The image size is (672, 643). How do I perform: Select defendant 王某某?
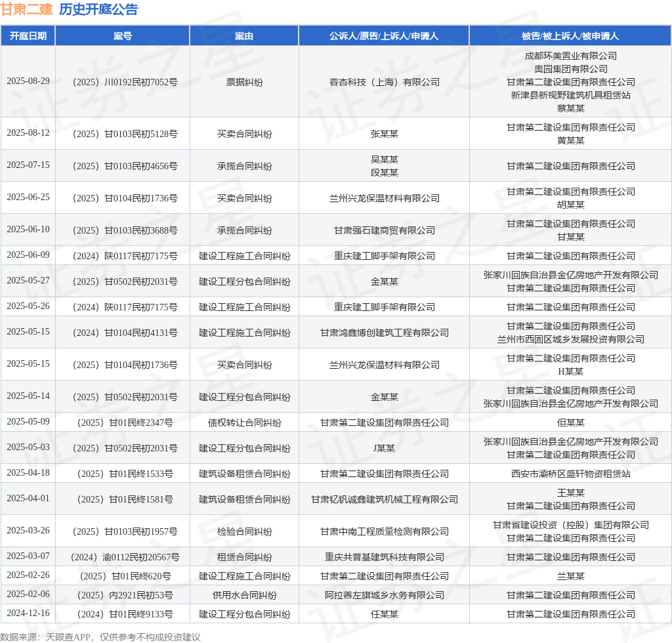point(570,493)
